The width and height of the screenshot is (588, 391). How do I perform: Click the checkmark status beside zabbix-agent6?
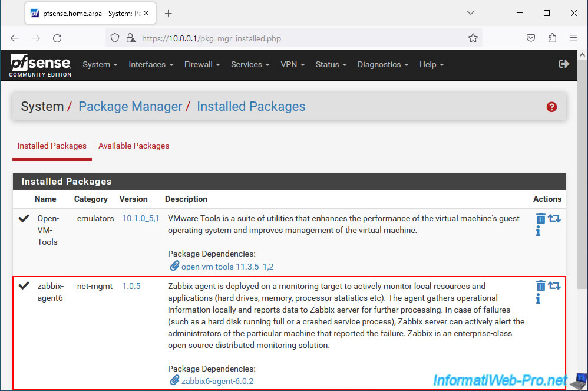coord(24,285)
